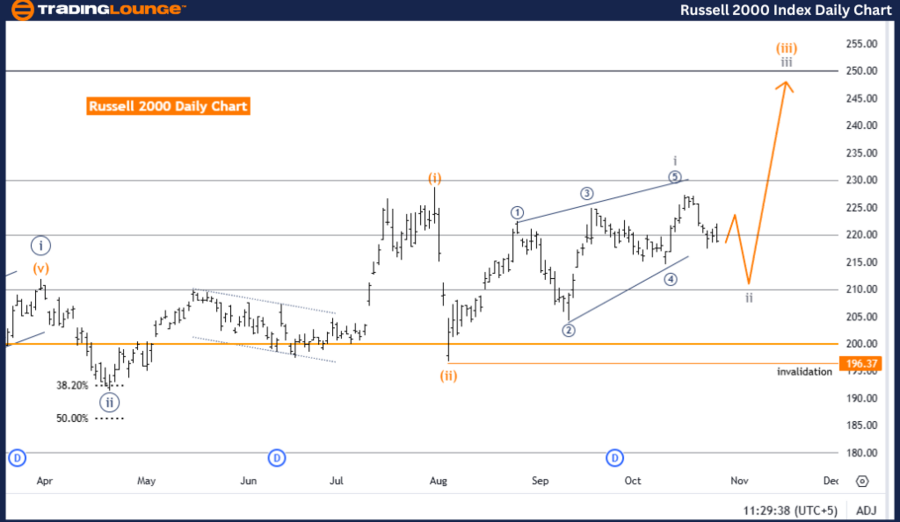Click the Russell 2000 Index Daily Chart title

786,10
